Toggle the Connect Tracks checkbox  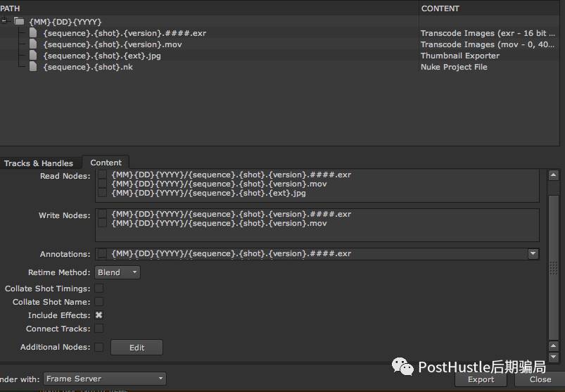point(99,329)
